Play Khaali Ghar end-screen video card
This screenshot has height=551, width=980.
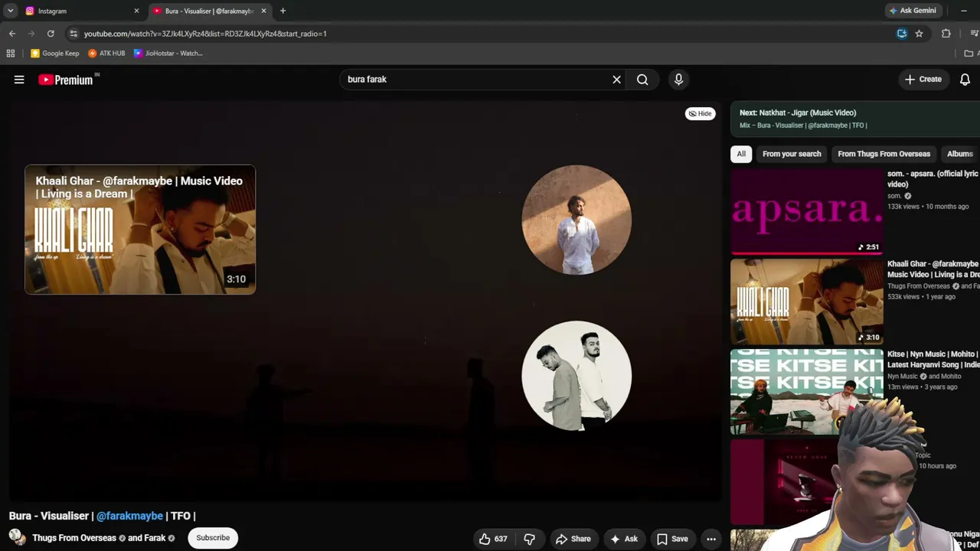(x=140, y=230)
